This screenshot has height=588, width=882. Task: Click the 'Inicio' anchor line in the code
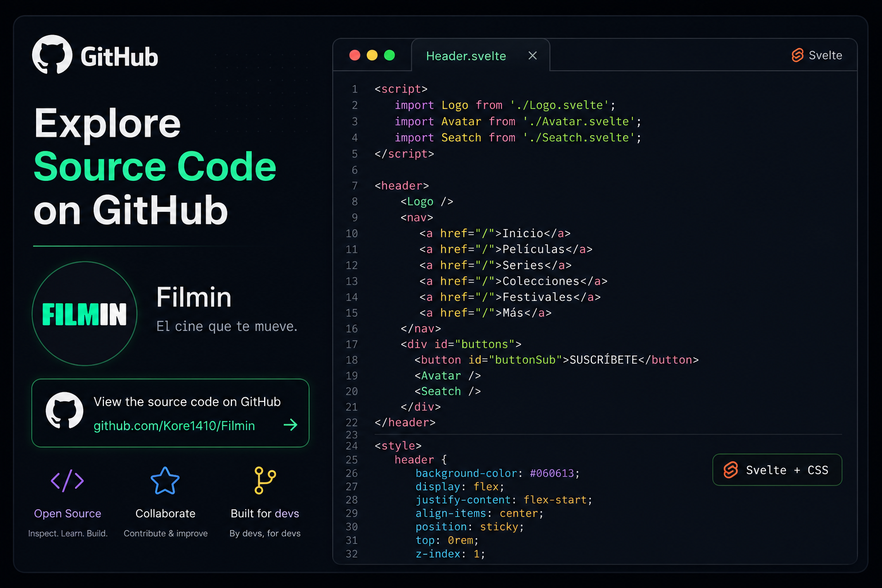[x=495, y=233]
